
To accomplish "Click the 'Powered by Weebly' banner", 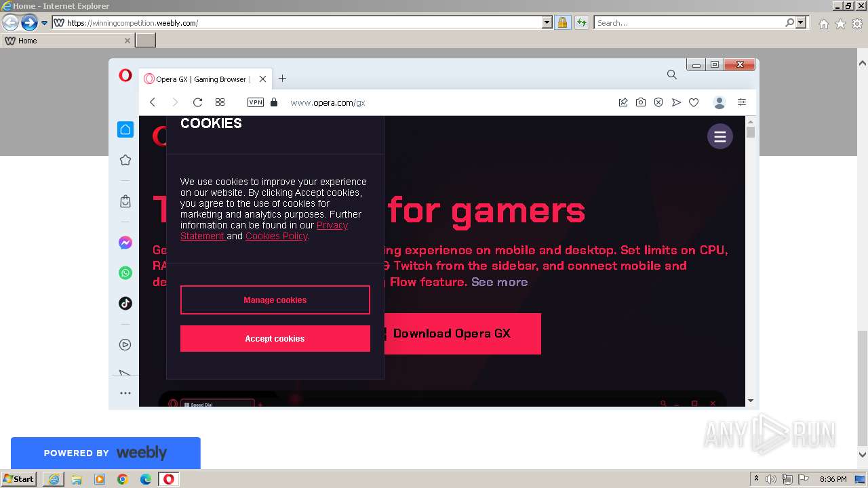I will click(105, 453).
